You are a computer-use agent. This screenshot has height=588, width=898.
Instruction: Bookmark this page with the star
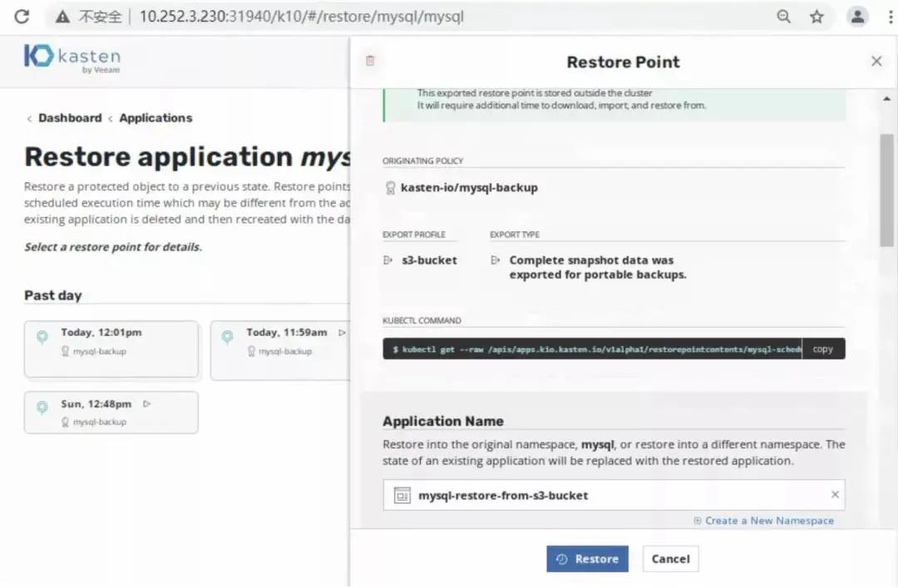click(817, 17)
